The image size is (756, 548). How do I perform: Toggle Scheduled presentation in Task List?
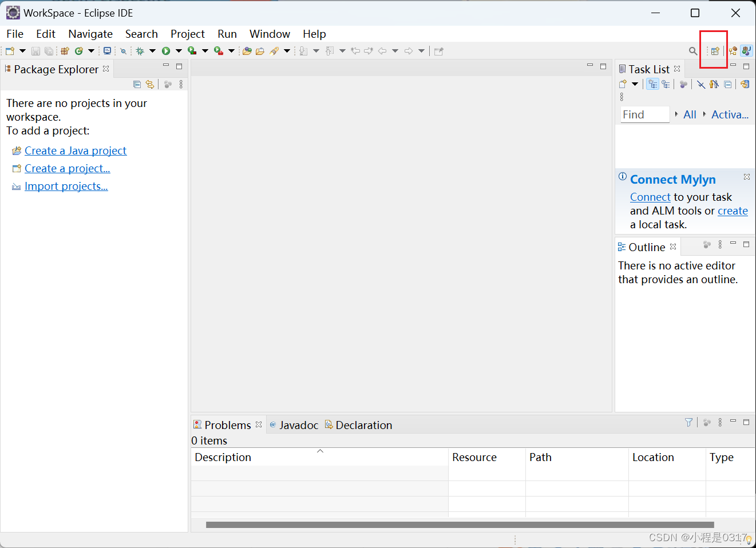[x=666, y=84]
